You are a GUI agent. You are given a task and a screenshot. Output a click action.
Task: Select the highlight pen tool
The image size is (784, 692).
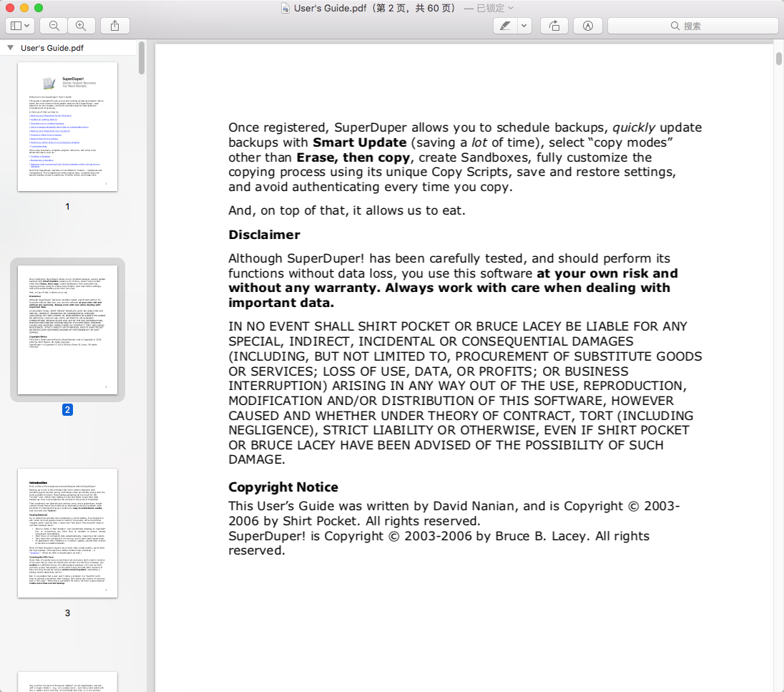click(x=505, y=26)
